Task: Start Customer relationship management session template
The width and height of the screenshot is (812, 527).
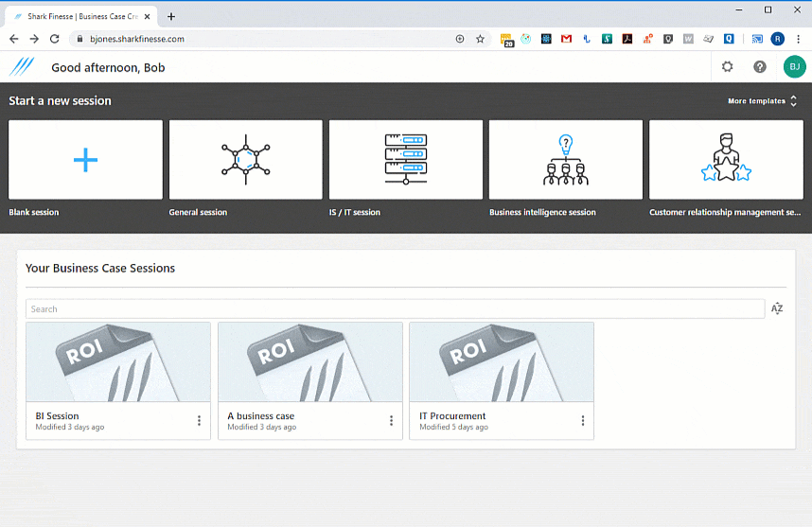Action: (x=726, y=160)
